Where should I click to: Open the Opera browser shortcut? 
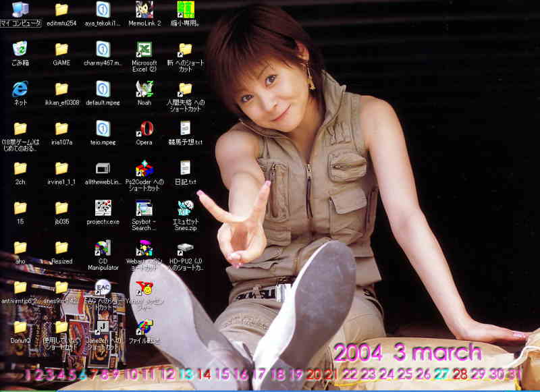[x=144, y=128]
